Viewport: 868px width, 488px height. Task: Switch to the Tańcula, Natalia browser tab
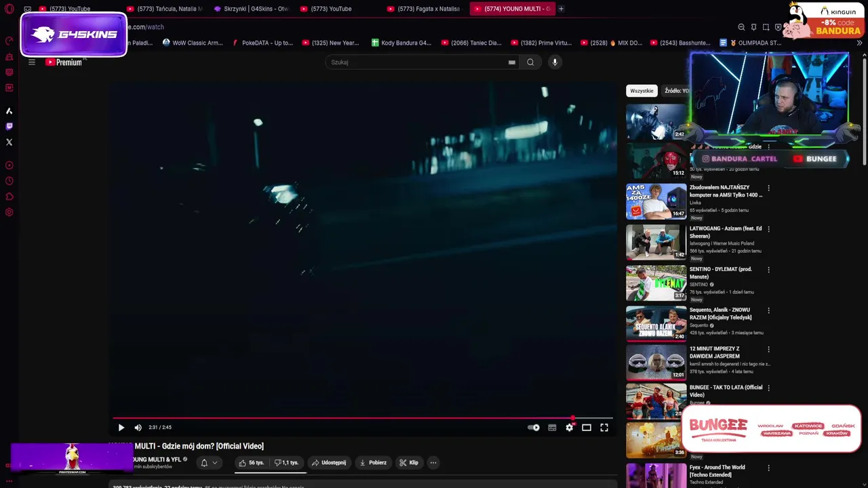164,9
